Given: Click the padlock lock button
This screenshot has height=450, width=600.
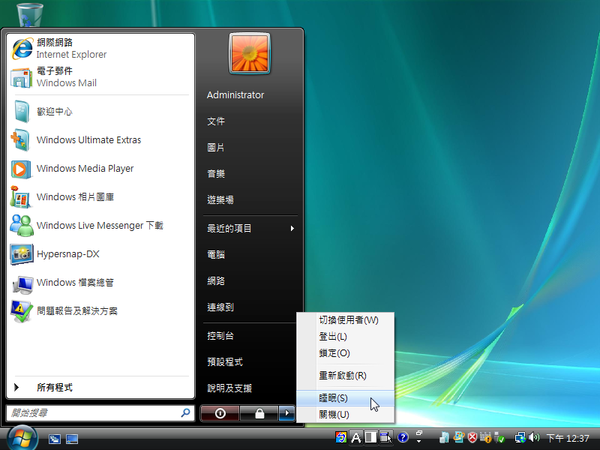Looking at the screenshot, I should pyautogui.click(x=259, y=413).
